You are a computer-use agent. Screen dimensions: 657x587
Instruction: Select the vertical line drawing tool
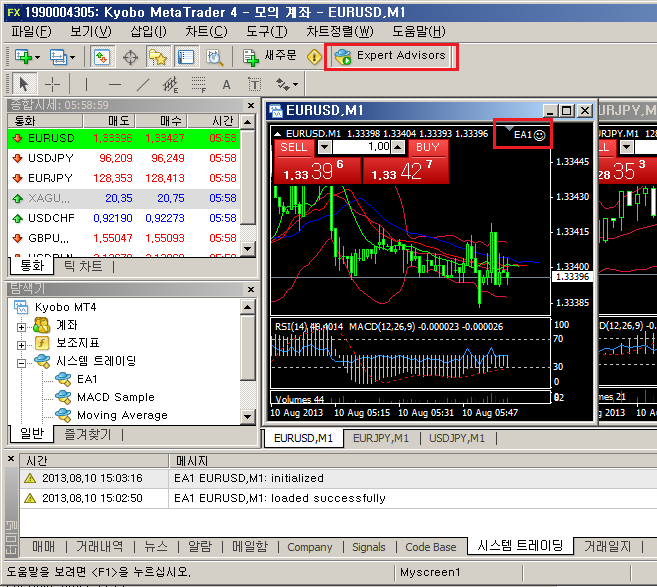[86, 84]
